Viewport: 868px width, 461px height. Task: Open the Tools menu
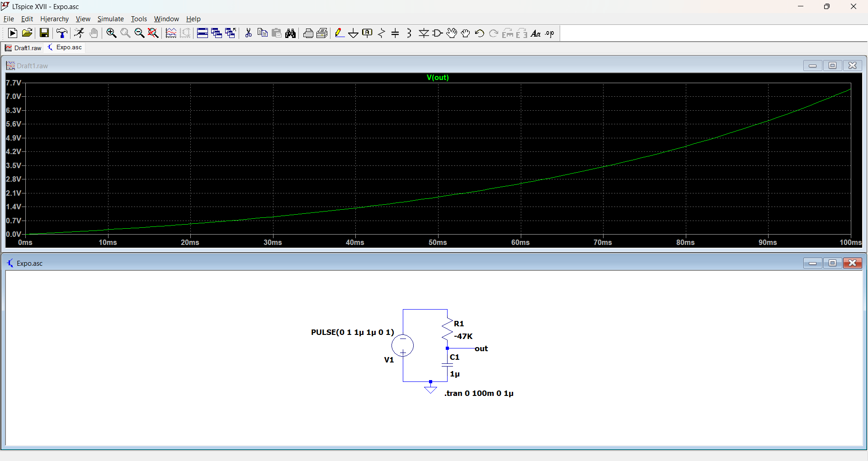coord(139,19)
